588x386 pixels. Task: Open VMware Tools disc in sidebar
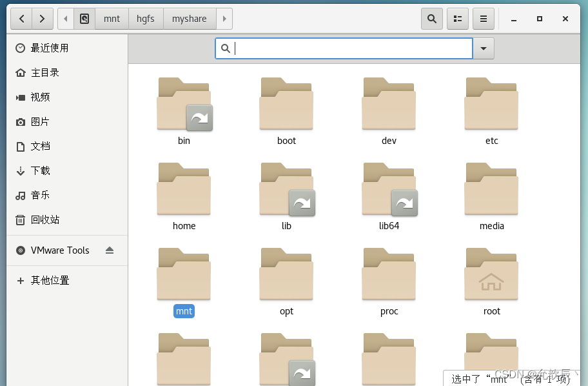(60, 250)
